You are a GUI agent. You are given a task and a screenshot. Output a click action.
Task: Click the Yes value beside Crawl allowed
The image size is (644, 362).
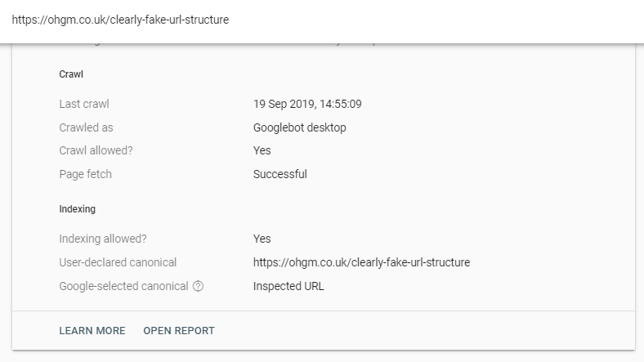[x=262, y=150]
